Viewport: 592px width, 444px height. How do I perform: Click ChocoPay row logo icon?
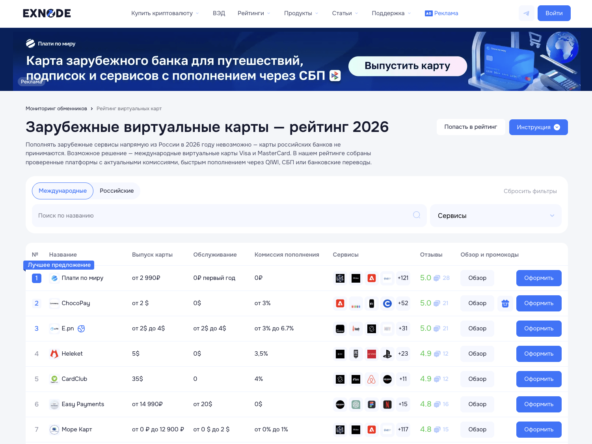[54, 303]
